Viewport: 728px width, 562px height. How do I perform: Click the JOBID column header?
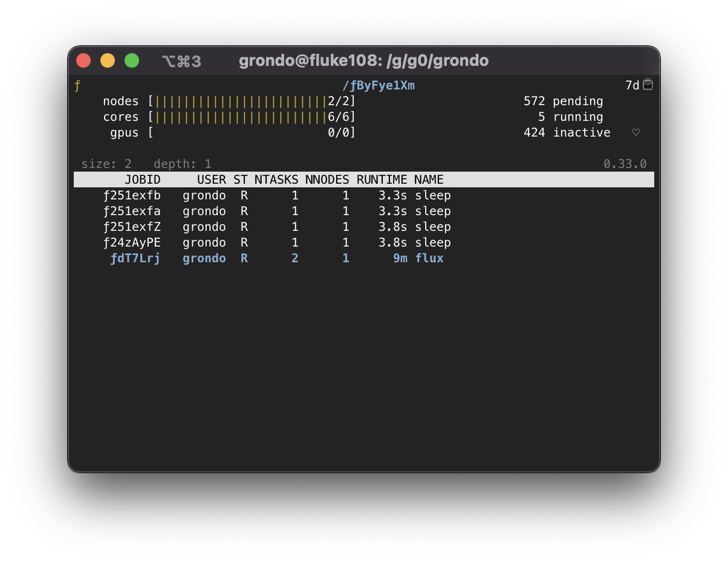click(143, 179)
